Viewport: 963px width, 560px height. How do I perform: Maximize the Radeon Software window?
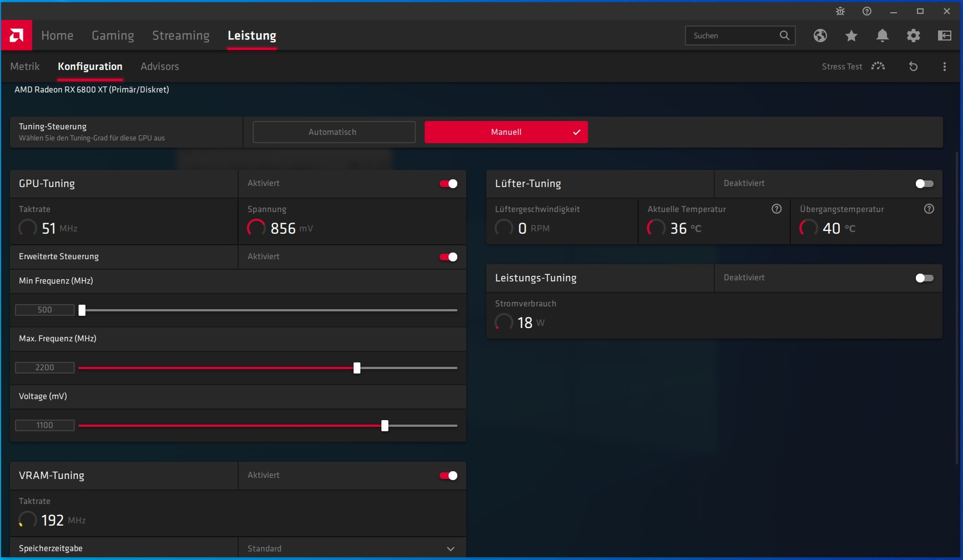coord(920,11)
